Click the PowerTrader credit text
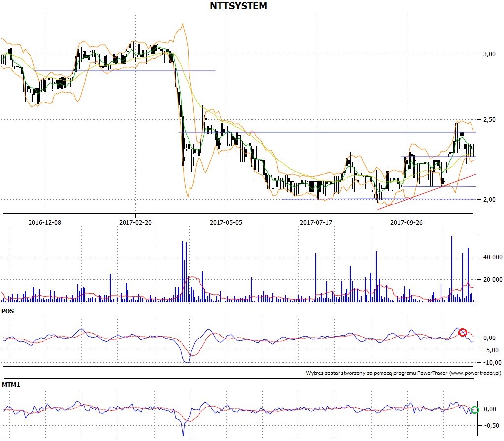 click(x=404, y=373)
